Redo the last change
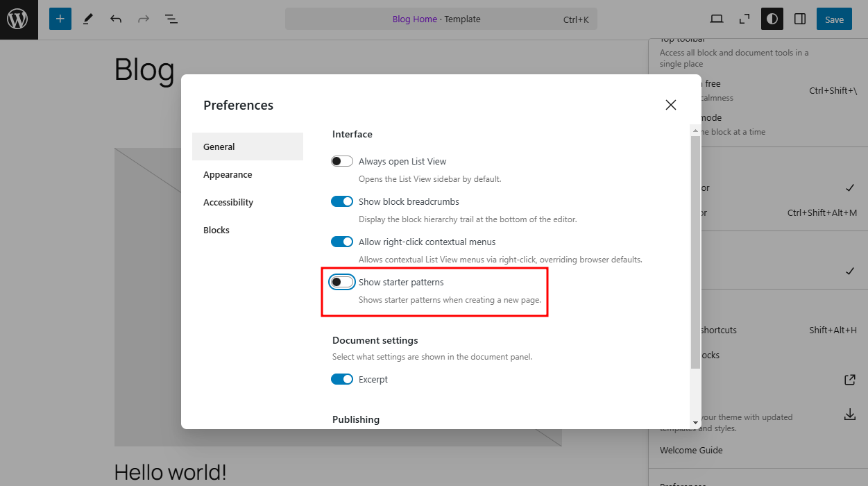Screen dimensions: 868x486 coord(144,19)
